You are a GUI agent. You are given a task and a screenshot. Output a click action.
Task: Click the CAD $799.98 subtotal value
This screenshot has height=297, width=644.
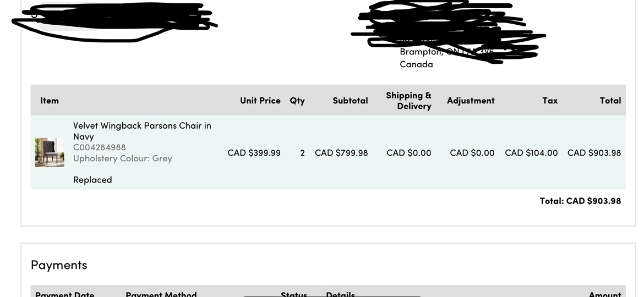click(x=341, y=153)
